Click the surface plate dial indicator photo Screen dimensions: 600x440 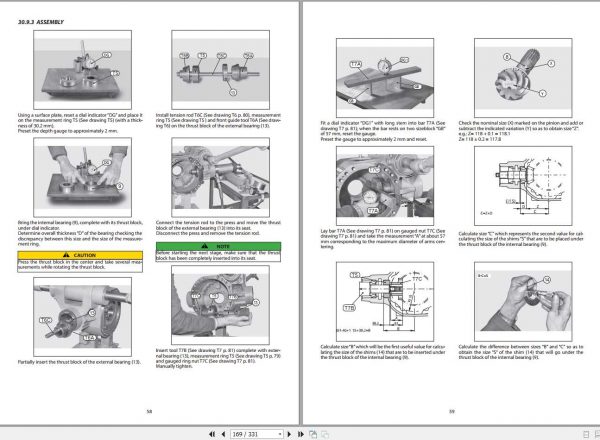tap(82, 70)
